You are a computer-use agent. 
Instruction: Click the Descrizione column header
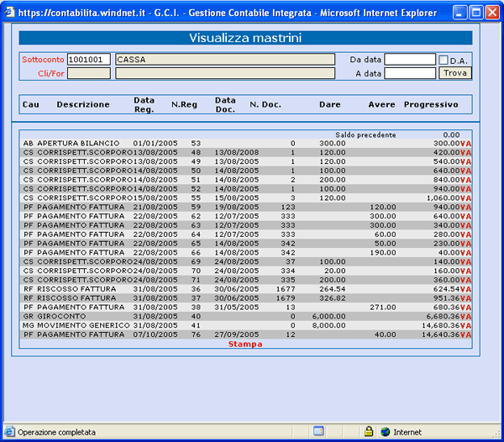83,104
